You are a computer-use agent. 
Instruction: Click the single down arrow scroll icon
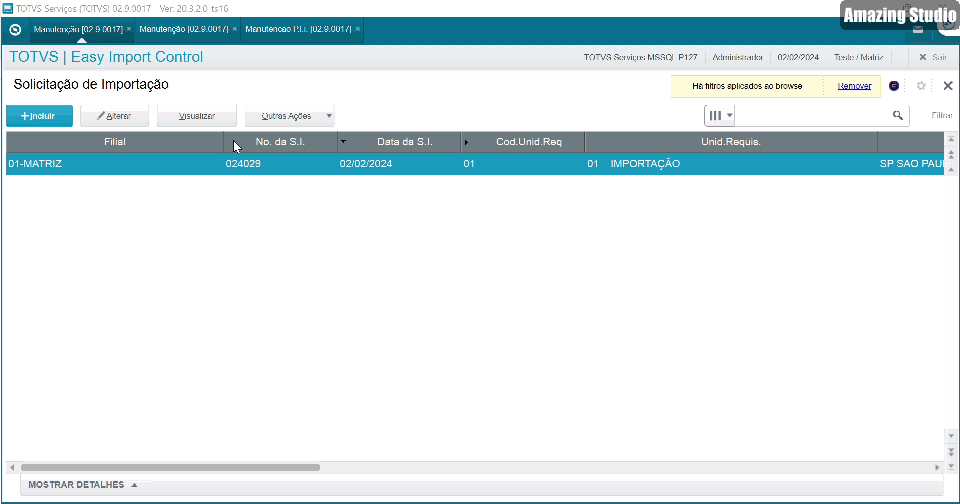click(x=951, y=435)
